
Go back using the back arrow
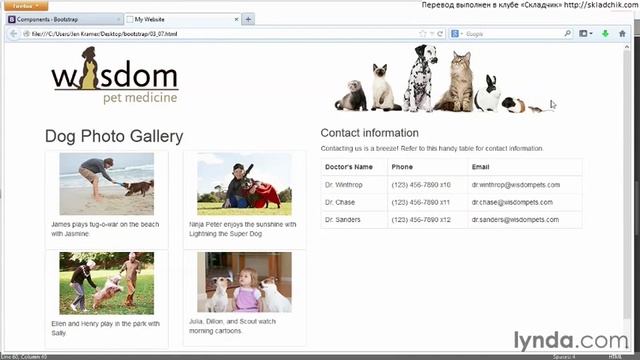tap(13, 34)
